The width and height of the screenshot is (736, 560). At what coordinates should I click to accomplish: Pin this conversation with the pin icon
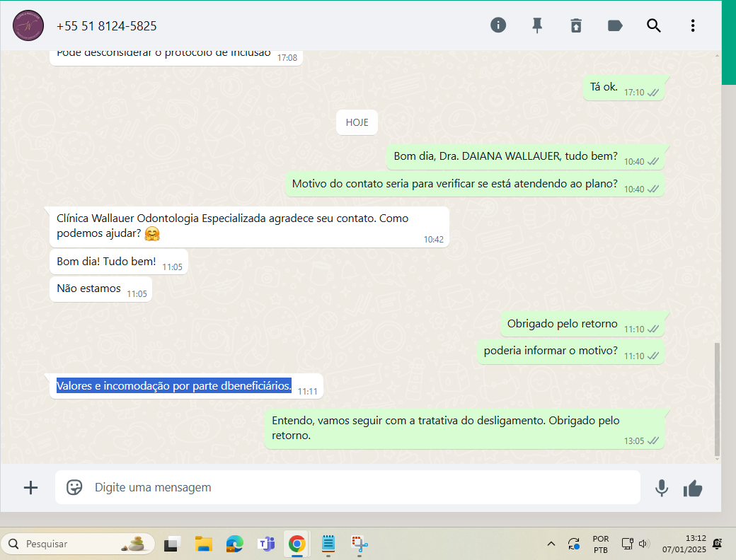click(537, 25)
